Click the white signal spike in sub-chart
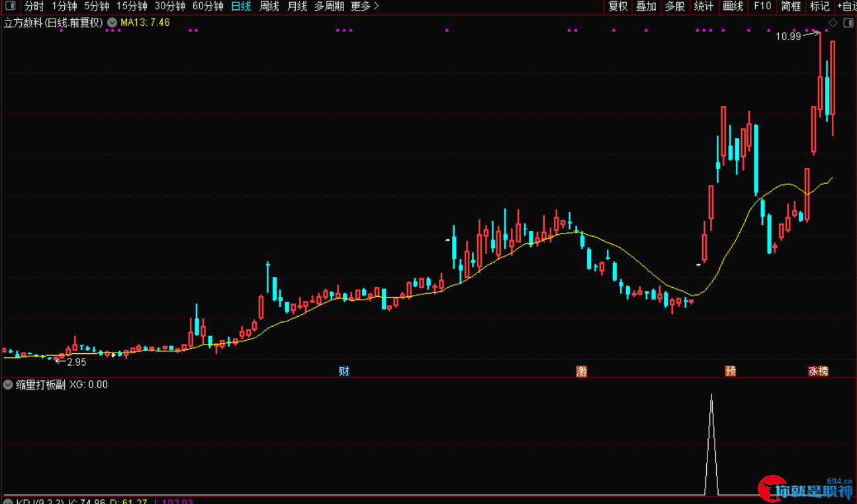 tap(711, 444)
